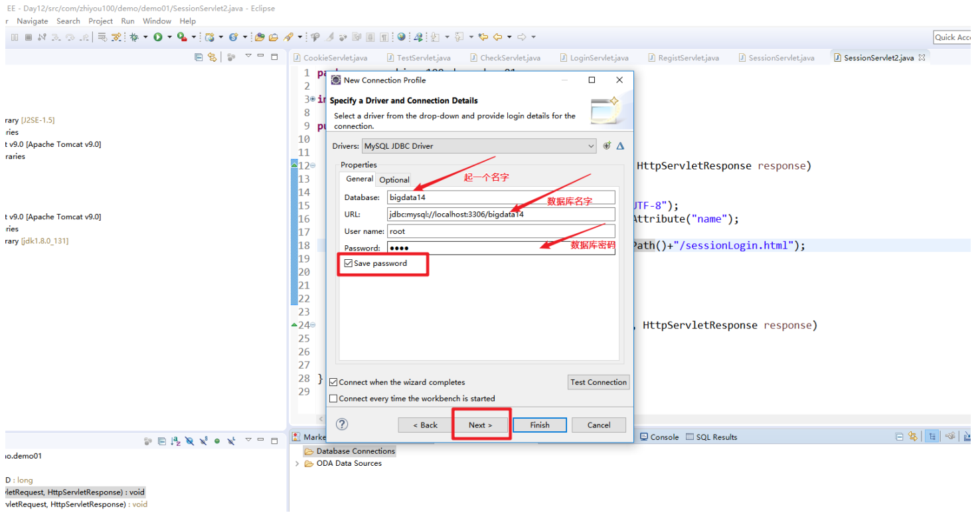Screen dimensions: 980x517
Task: Open the SQL Results view tab
Action: pos(711,437)
